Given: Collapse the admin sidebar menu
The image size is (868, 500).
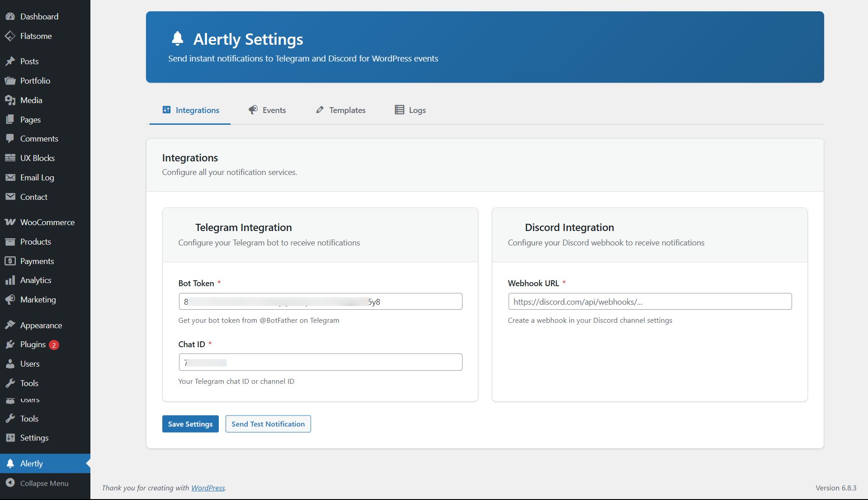Looking at the screenshot, I should click(44, 483).
